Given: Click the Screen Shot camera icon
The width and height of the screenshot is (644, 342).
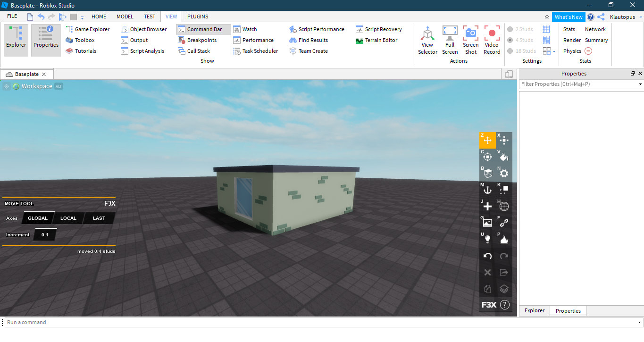Looking at the screenshot, I should point(470,40).
